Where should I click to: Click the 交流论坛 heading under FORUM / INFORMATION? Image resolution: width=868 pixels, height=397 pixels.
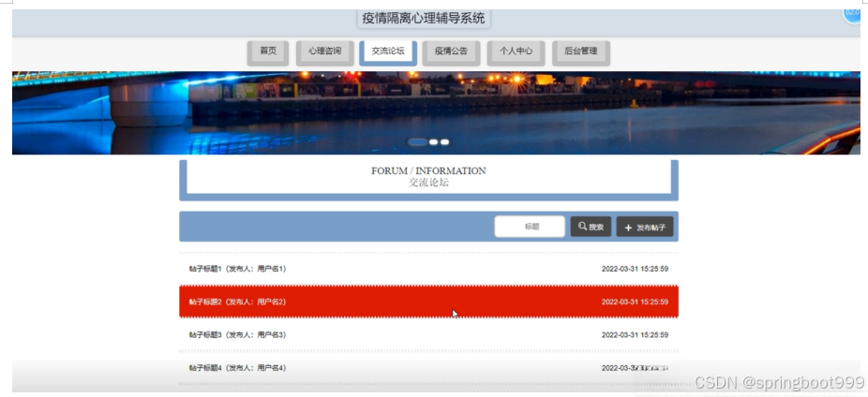428,183
